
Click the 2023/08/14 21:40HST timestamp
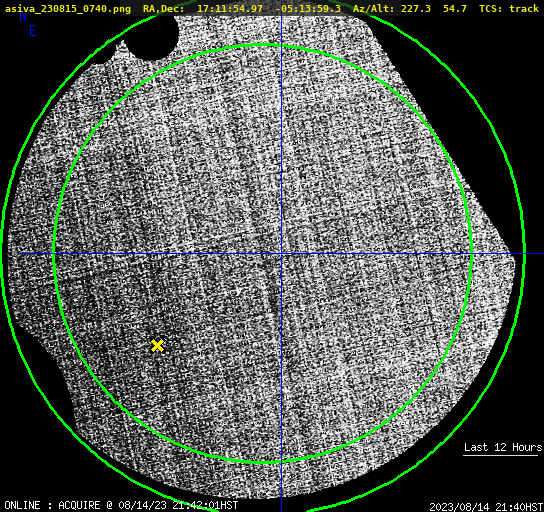486,507
